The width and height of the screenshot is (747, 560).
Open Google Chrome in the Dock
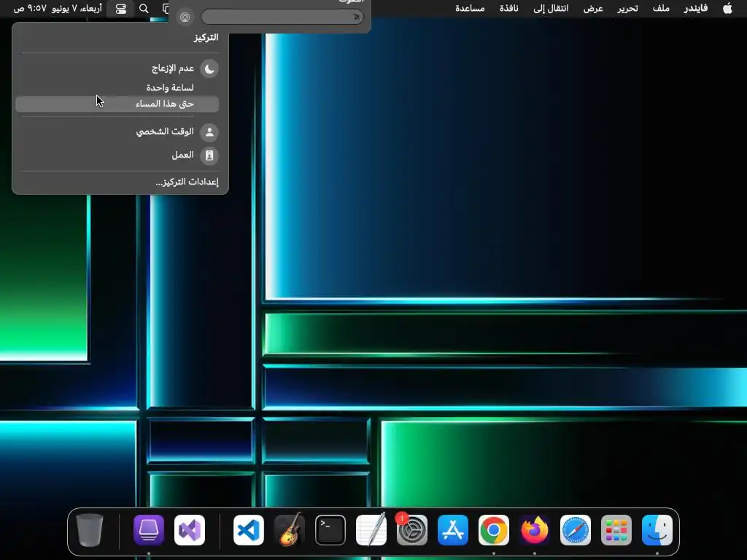coord(494,530)
